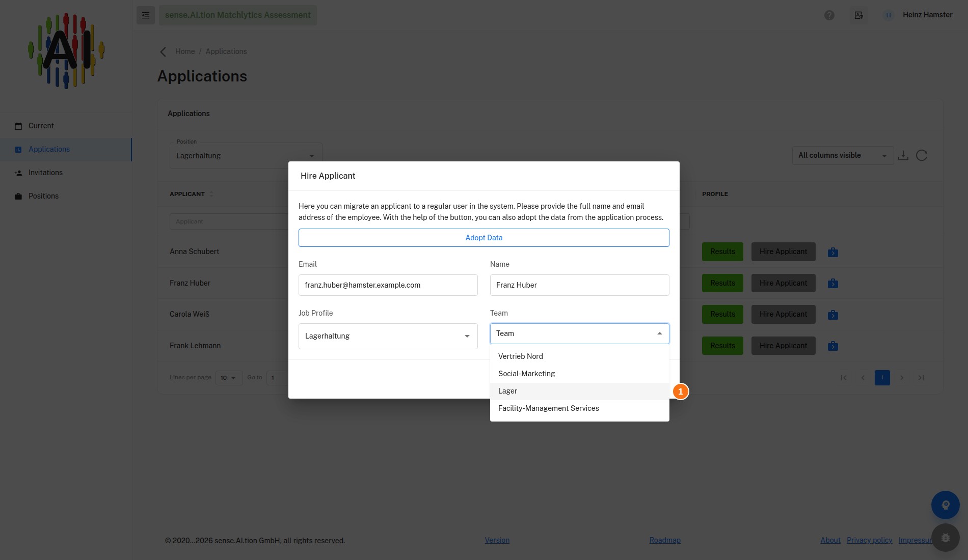Open the Version footer link
This screenshot has width=968, height=560.
pyautogui.click(x=497, y=540)
